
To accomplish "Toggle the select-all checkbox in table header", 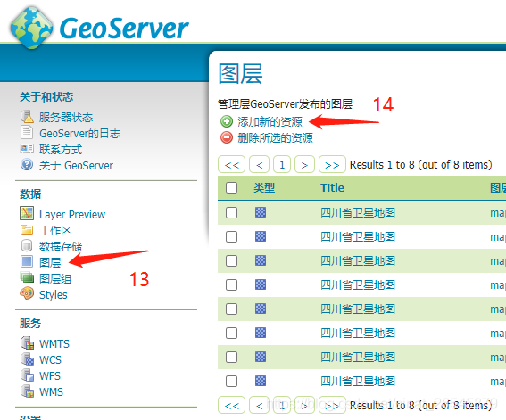I will coord(231,187).
